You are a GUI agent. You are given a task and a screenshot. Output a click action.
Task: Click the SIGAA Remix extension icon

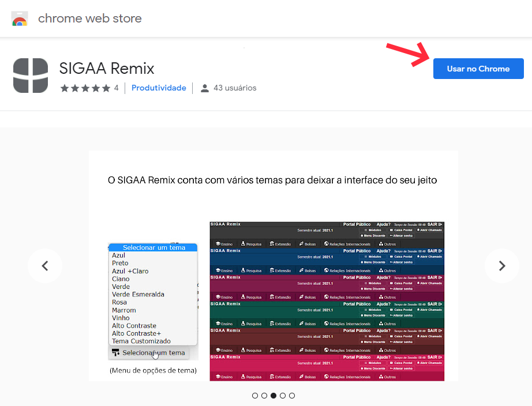pyautogui.click(x=31, y=76)
